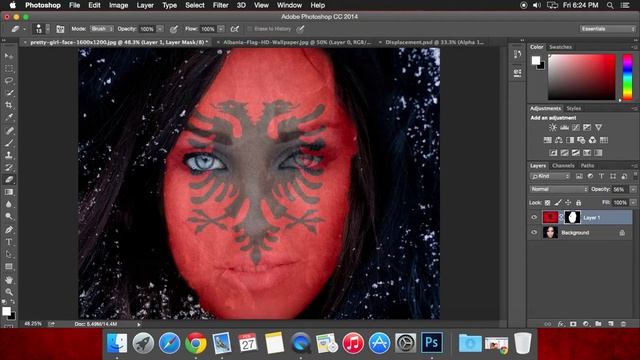Select the Quick Selection tool

click(9, 93)
